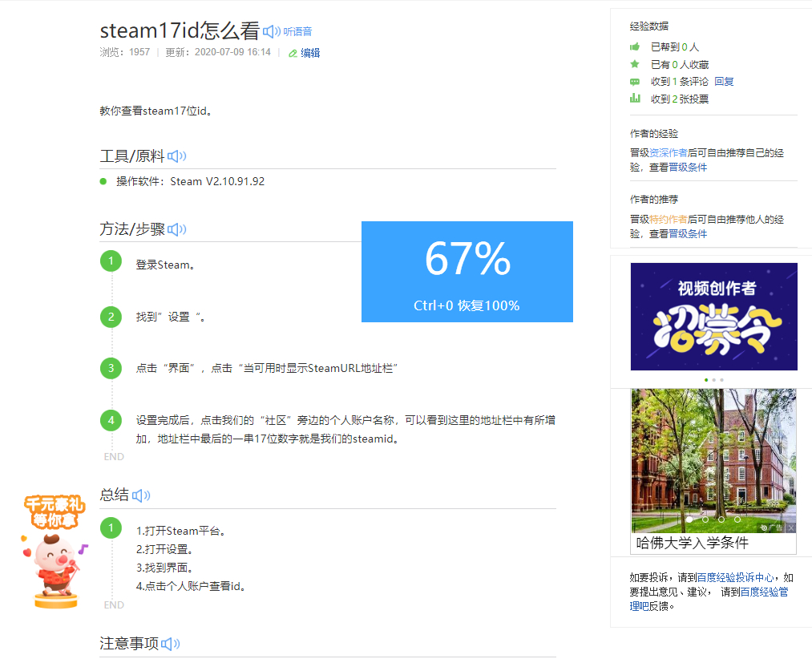
Task: Play audio with 听语音 beside the title
Action: tap(288, 31)
